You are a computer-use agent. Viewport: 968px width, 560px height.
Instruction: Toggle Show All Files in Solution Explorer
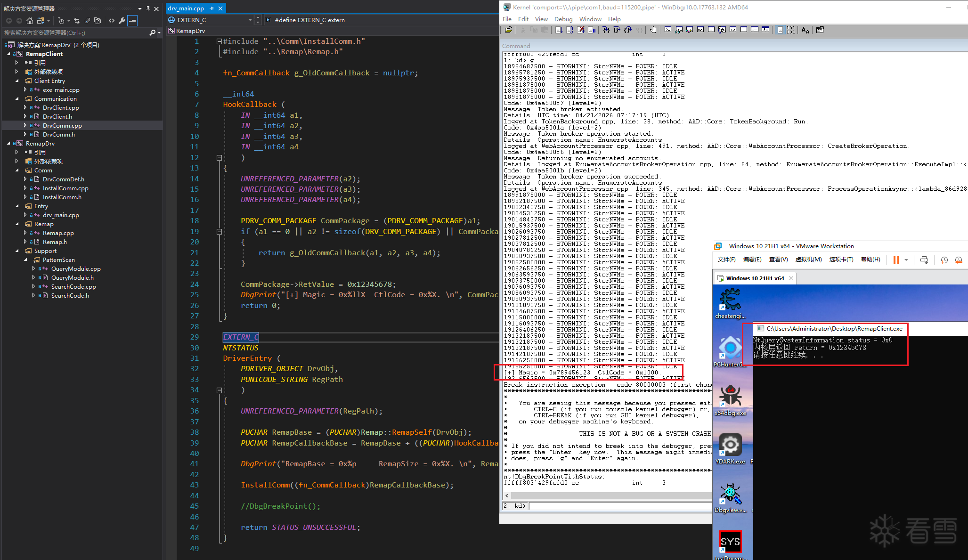(98, 21)
